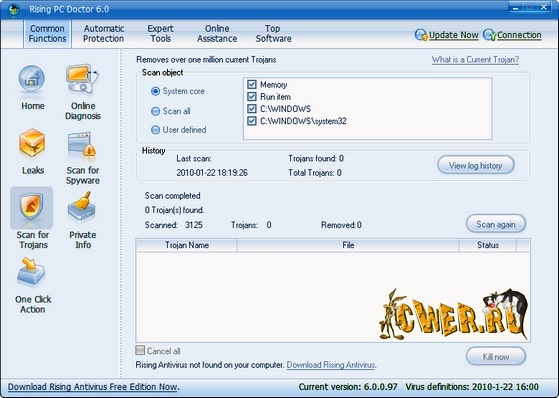Select Scan all radio button
This screenshot has width=559, height=398.
[x=155, y=111]
